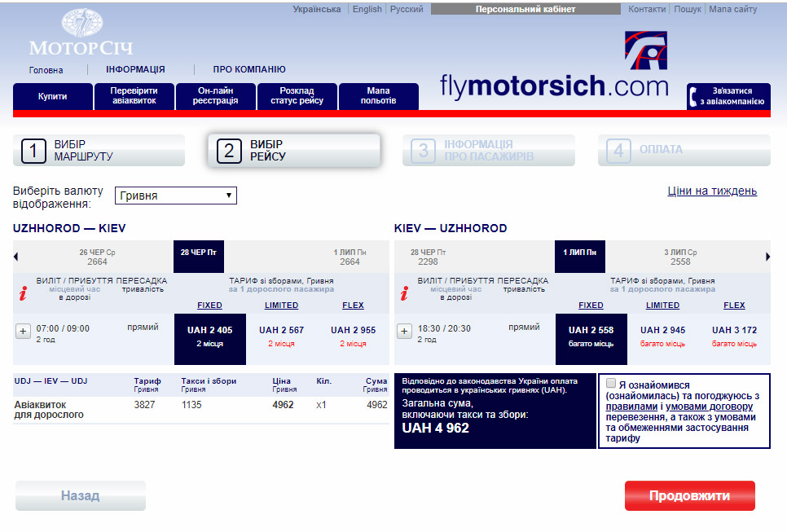Viewport: 787px width, 532px height.
Task: Click step 2 Вибір рейсу
Action: (x=294, y=150)
